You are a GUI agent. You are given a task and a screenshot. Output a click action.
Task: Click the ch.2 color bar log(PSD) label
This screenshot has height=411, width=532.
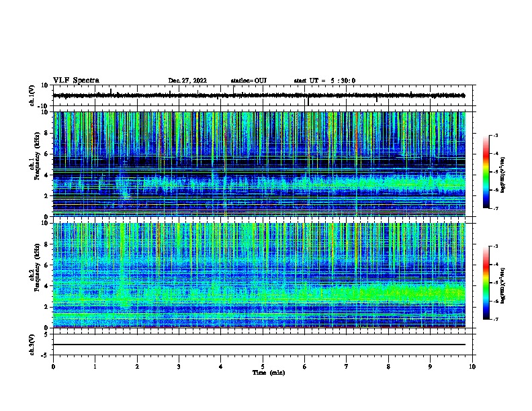(x=502, y=285)
